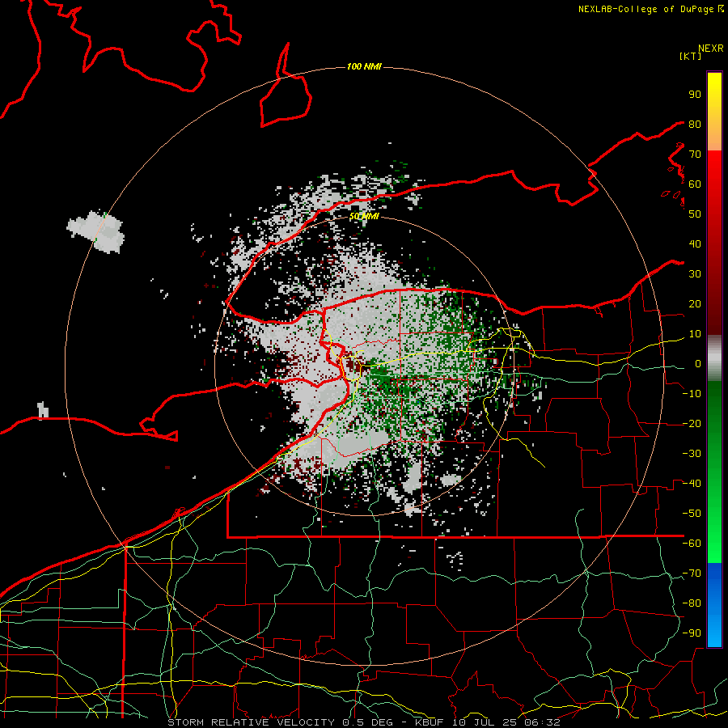The image size is (728, 728).
Task: Click the -90 value on velocity scale
Action: [692, 633]
